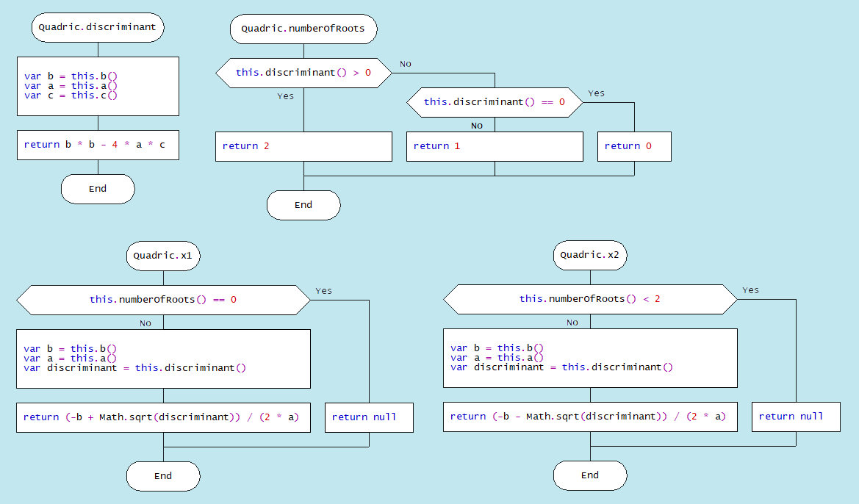The width and height of the screenshot is (859, 504).
Task: Select the return block with '-b + Math.sqrt'
Action: pos(163,417)
